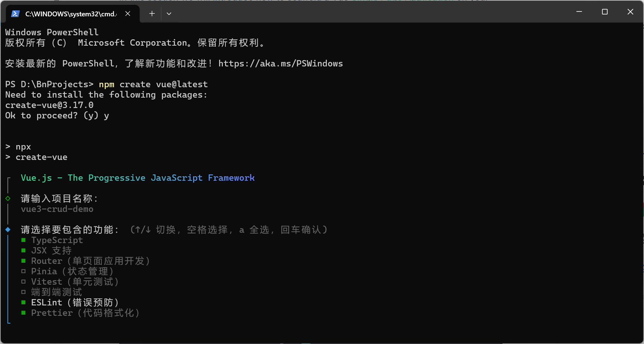
Task: Click the ESLint (错误预防) option text
Action: [75, 302]
